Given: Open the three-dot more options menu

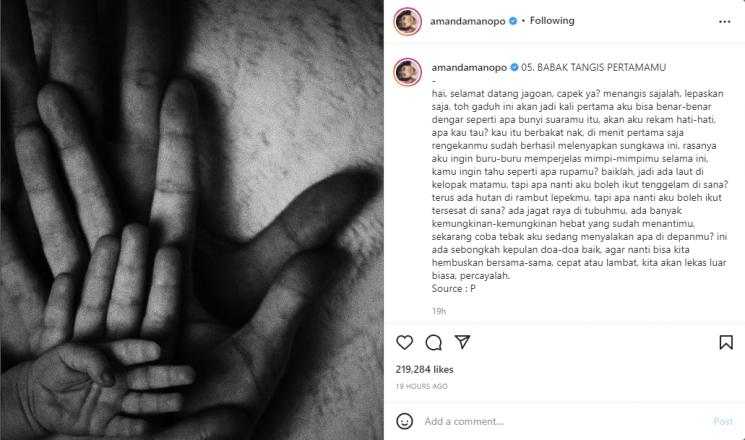Looking at the screenshot, I should 725,21.
